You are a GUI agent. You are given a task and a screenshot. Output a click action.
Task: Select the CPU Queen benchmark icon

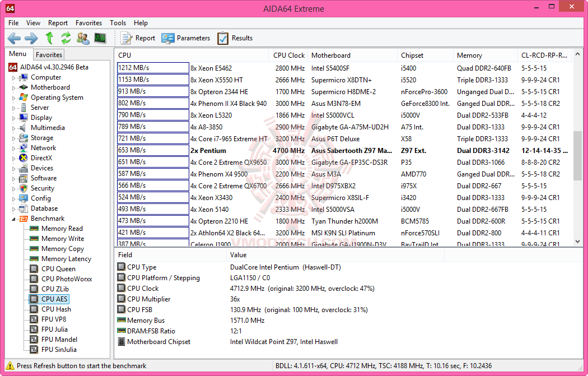coord(34,268)
